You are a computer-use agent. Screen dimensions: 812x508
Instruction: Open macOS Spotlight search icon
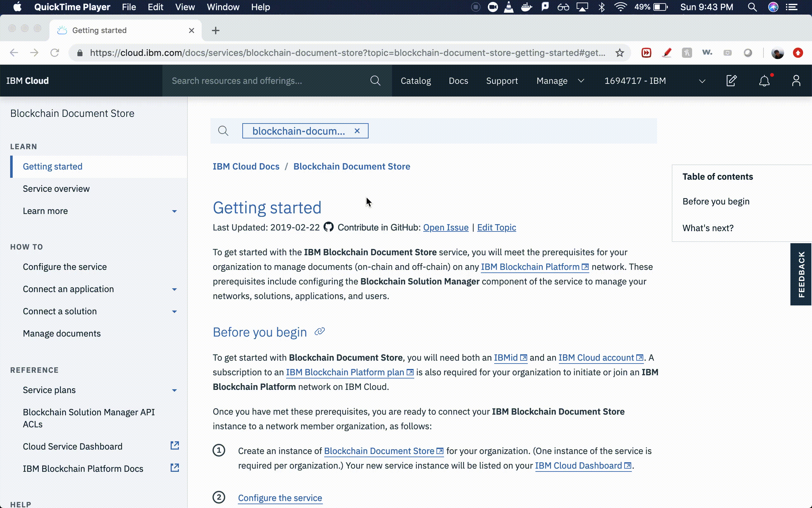752,7
